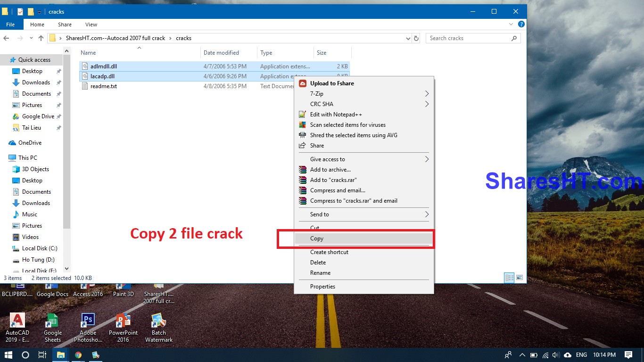Click the volume icon in system tray
Screen dimensions: 644x362
coord(556,355)
